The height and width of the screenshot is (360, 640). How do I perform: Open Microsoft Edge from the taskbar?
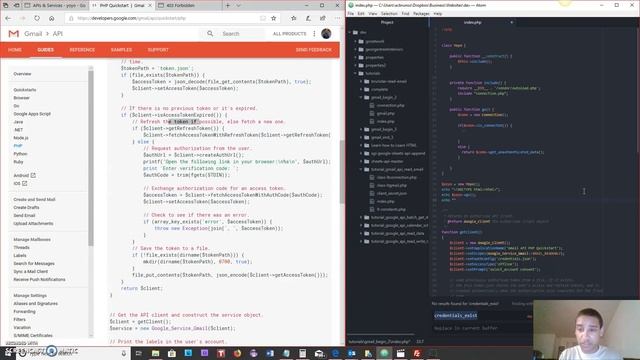335,353
